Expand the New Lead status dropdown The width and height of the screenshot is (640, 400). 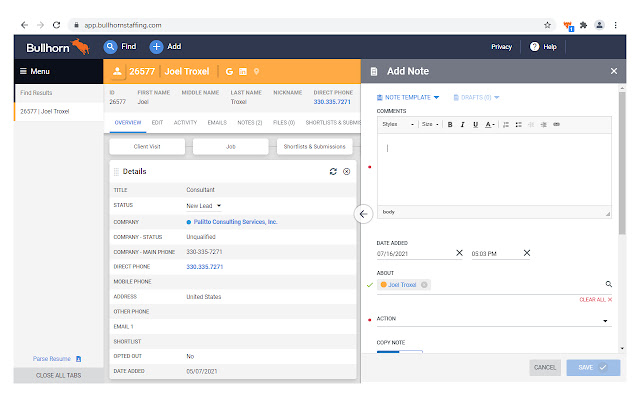click(203, 206)
